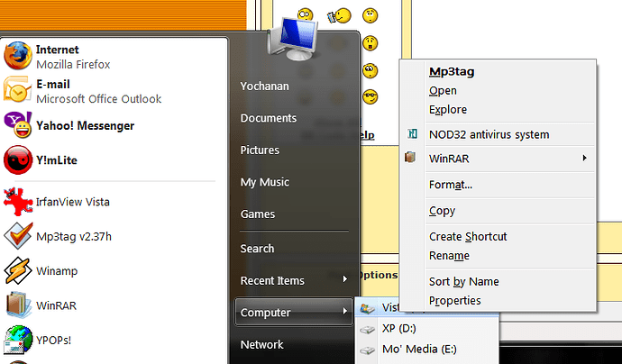
Task: Click the Mo' Media (E:) drive icon
Action: [x=367, y=350]
